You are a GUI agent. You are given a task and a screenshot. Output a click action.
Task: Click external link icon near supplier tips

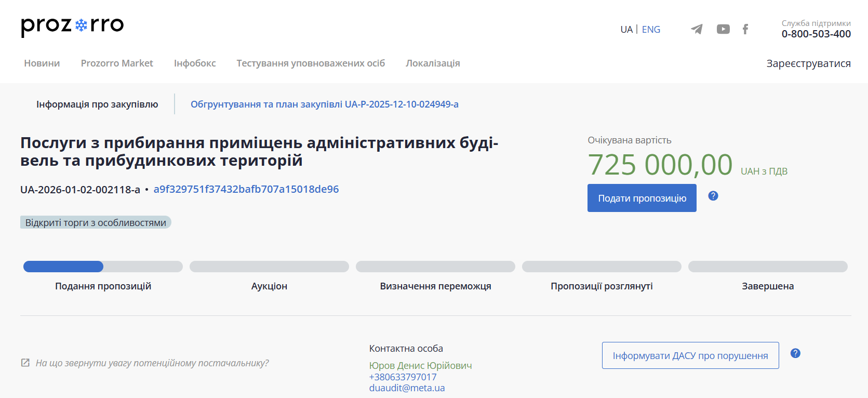25,363
